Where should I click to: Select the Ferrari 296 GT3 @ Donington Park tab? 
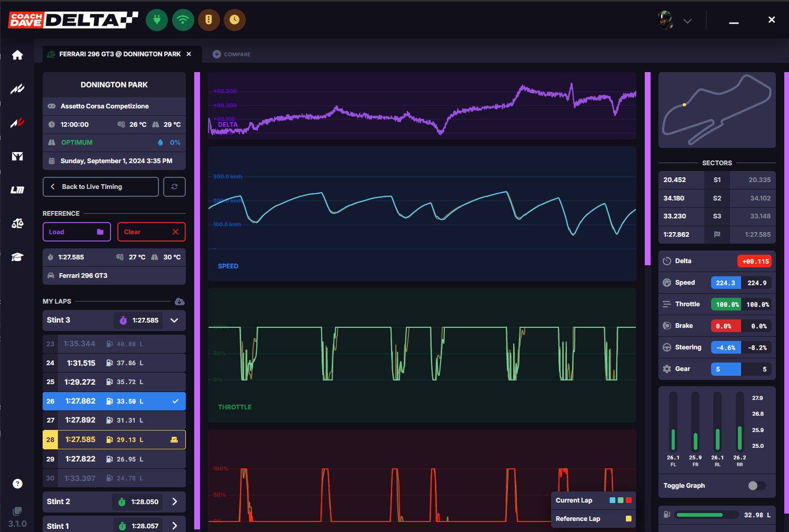120,54
